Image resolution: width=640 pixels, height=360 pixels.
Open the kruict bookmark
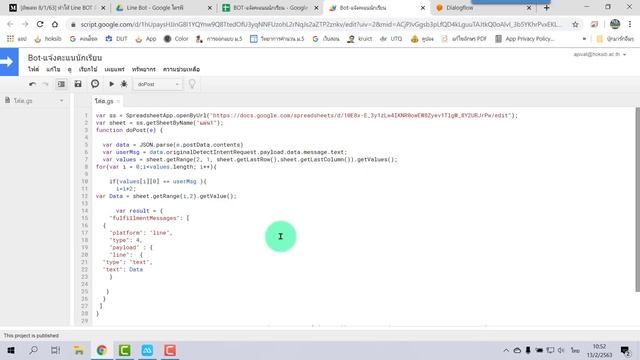click(x=360, y=39)
